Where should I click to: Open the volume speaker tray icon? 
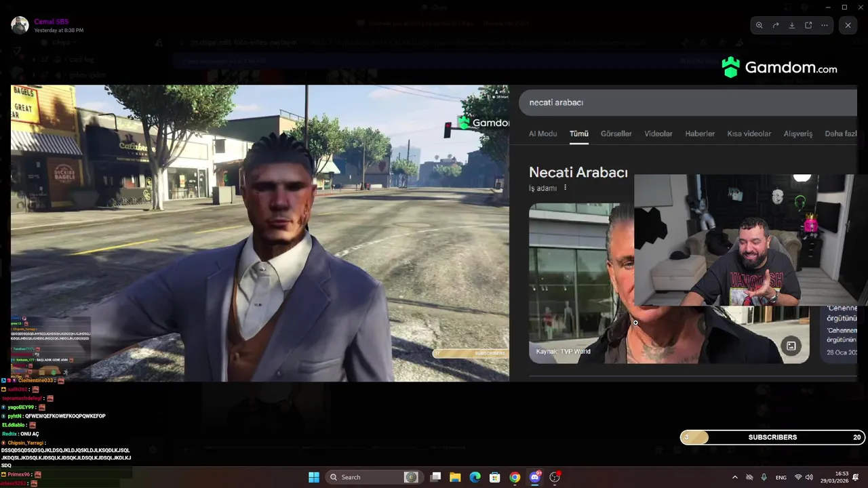click(808, 477)
